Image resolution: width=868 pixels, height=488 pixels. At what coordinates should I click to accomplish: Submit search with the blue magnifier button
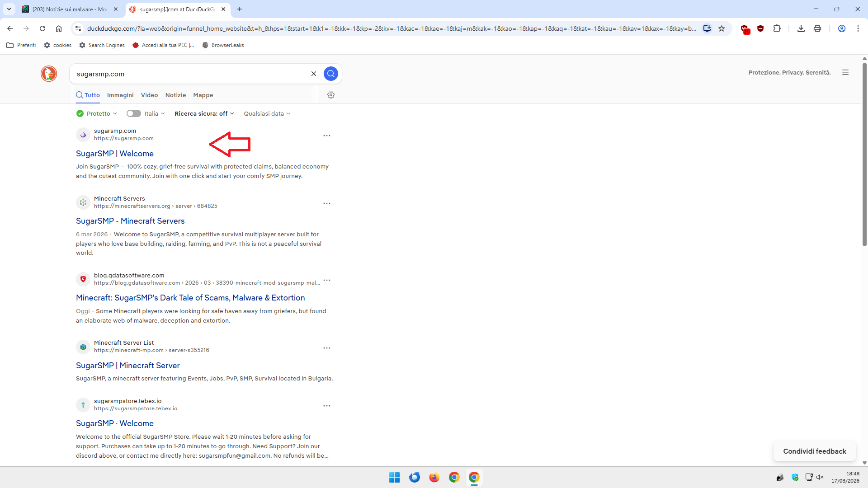tap(331, 74)
